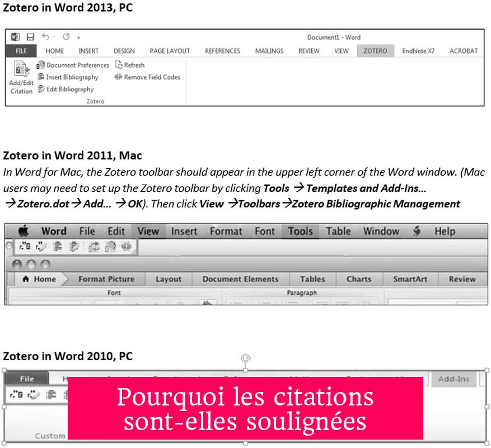Open the EndNote X7 ribbon tab
The image size is (491, 448).
tap(418, 51)
